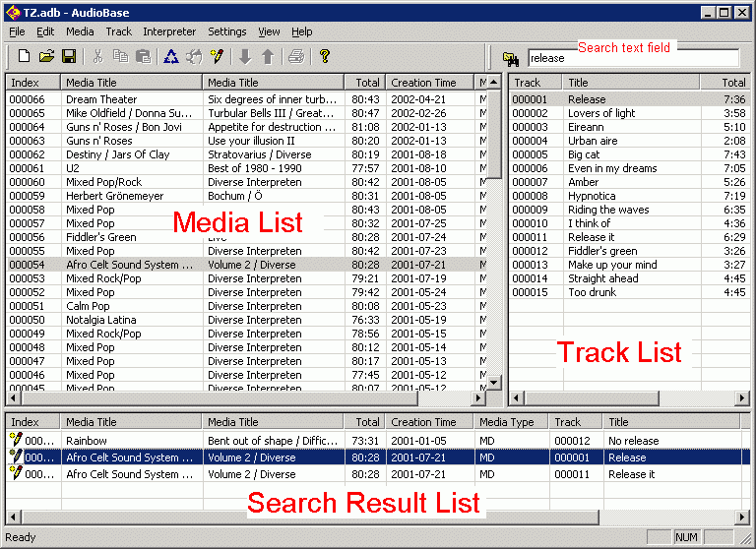Image resolution: width=756 pixels, height=549 pixels.
Task: Select the Herbert Grönemeyer media row
Action: pyautogui.click(x=247, y=196)
